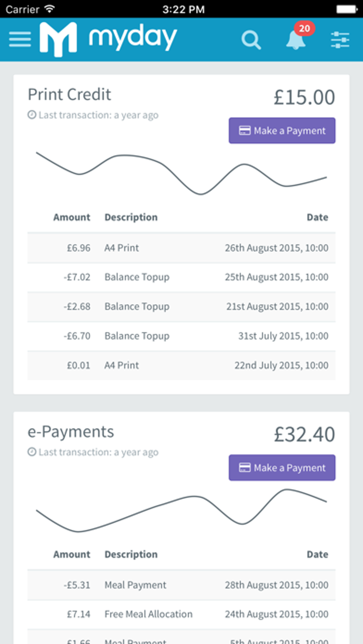Tap clock icon under Print Credit
This screenshot has height=644, width=363.
pyautogui.click(x=32, y=115)
